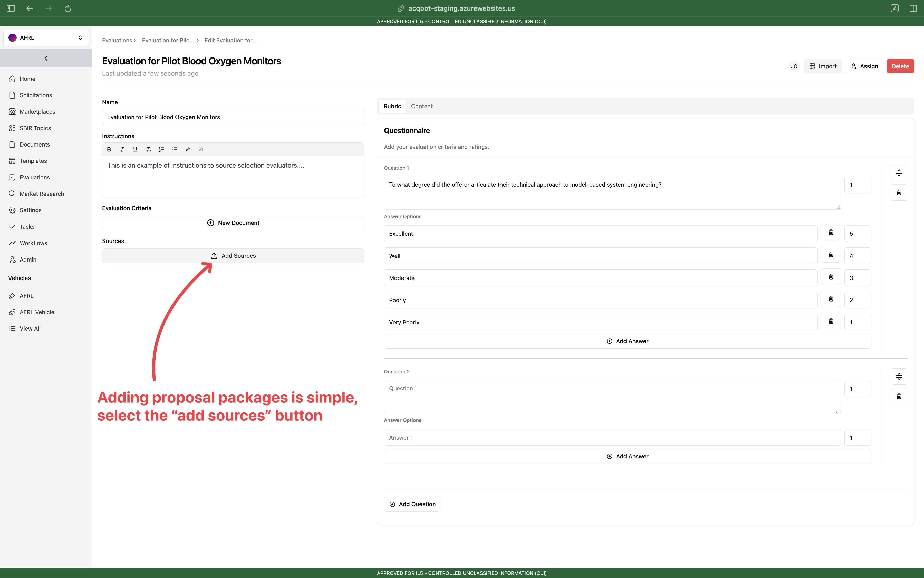Delete the Well answer option
924x578 pixels.
point(831,255)
